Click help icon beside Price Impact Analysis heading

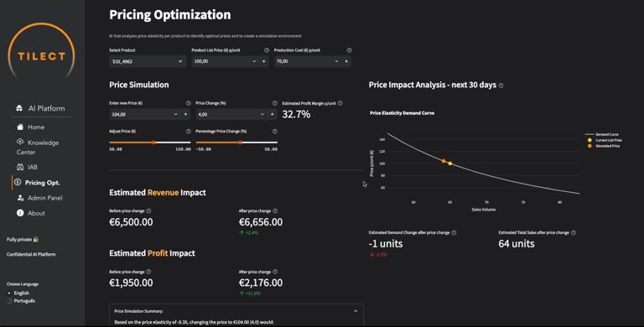pos(501,86)
